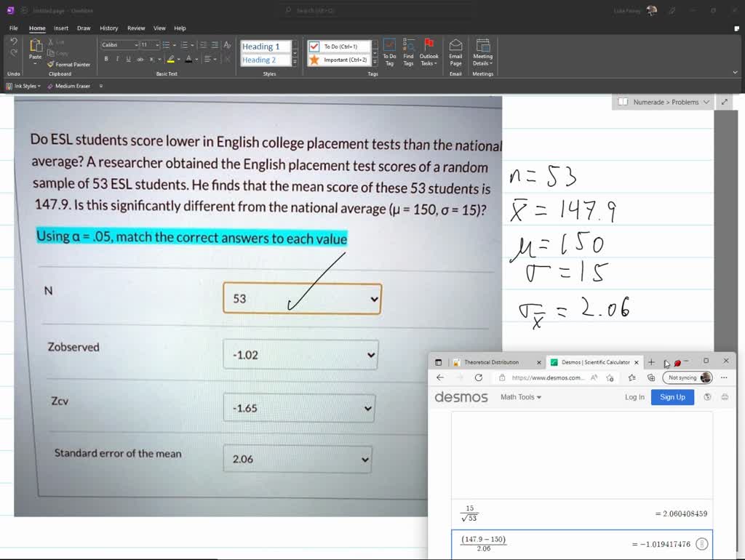Image resolution: width=745 pixels, height=560 pixels.
Task: Open Meeting Details menu
Action: pos(483,52)
